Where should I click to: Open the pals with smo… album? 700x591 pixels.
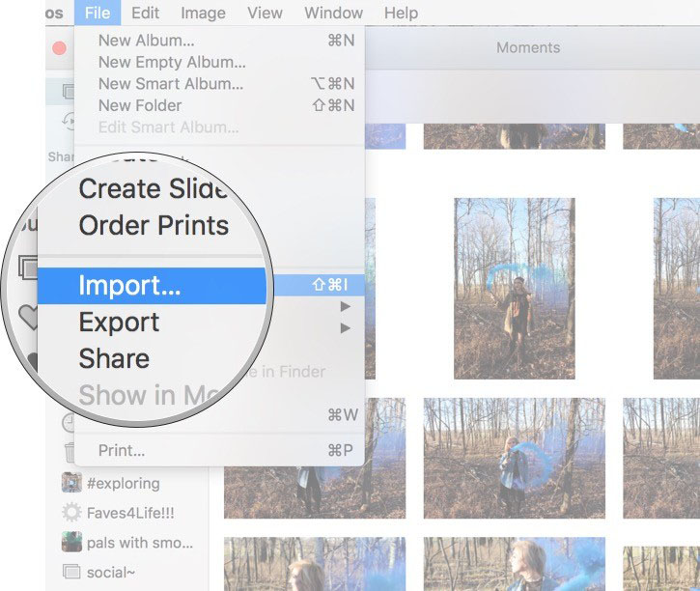140,543
